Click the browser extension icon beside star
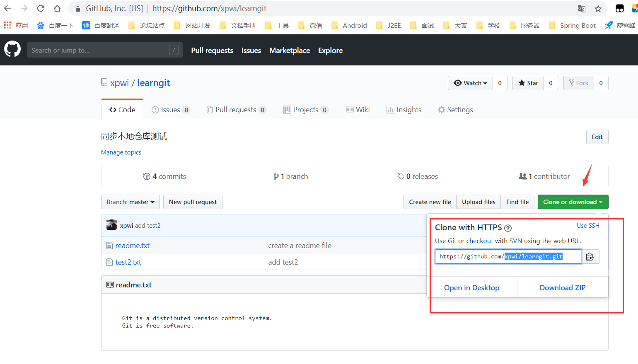This screenshot has height=364, width=638. [x=620, y=8]
